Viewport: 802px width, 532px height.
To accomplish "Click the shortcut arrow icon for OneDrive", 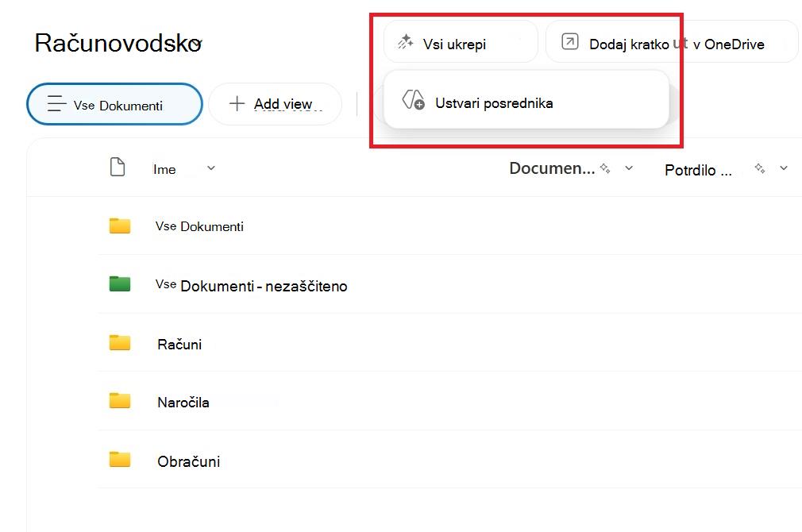I will [x=570, y=41].
